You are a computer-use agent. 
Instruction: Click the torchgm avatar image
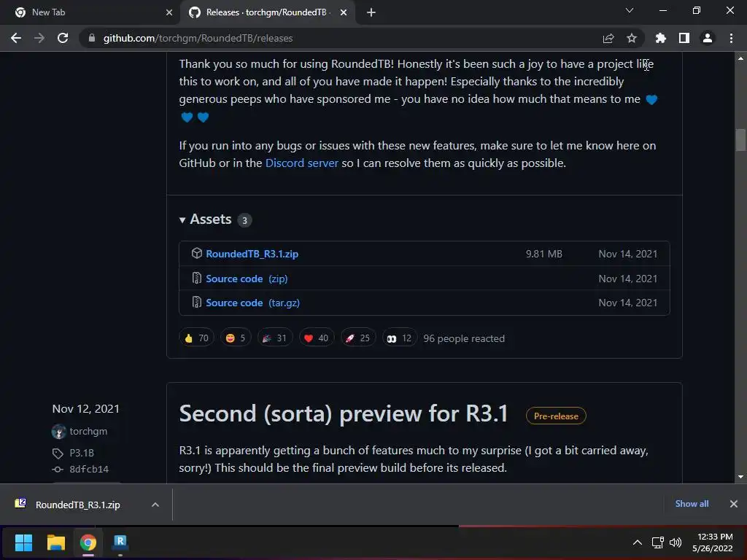point(58,432)
